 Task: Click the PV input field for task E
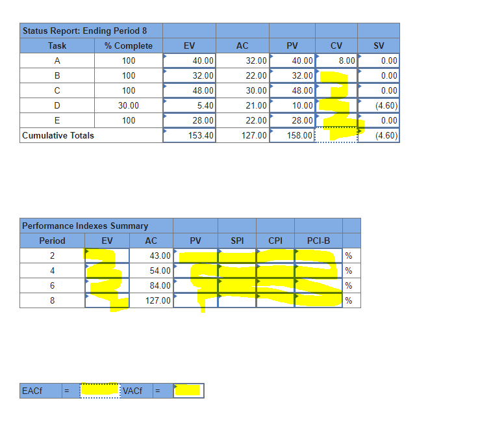(292, 120)
